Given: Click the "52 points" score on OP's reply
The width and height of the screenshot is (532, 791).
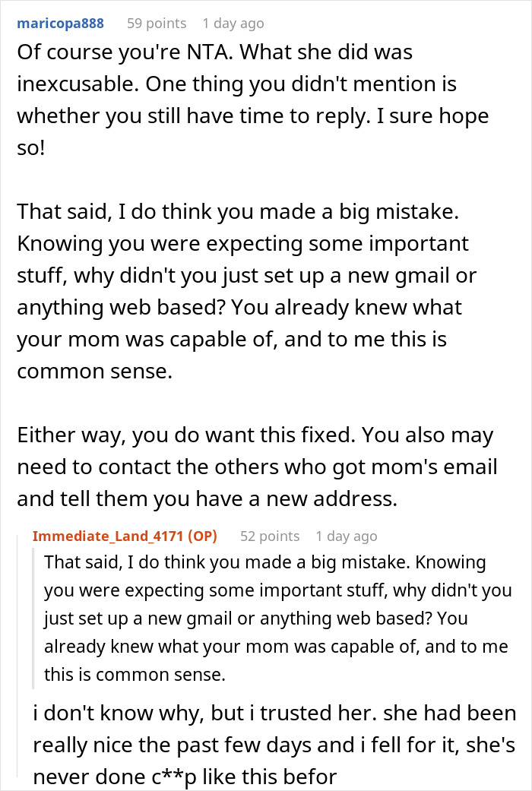Looking at the screenshot, I should tap(270, 536).
